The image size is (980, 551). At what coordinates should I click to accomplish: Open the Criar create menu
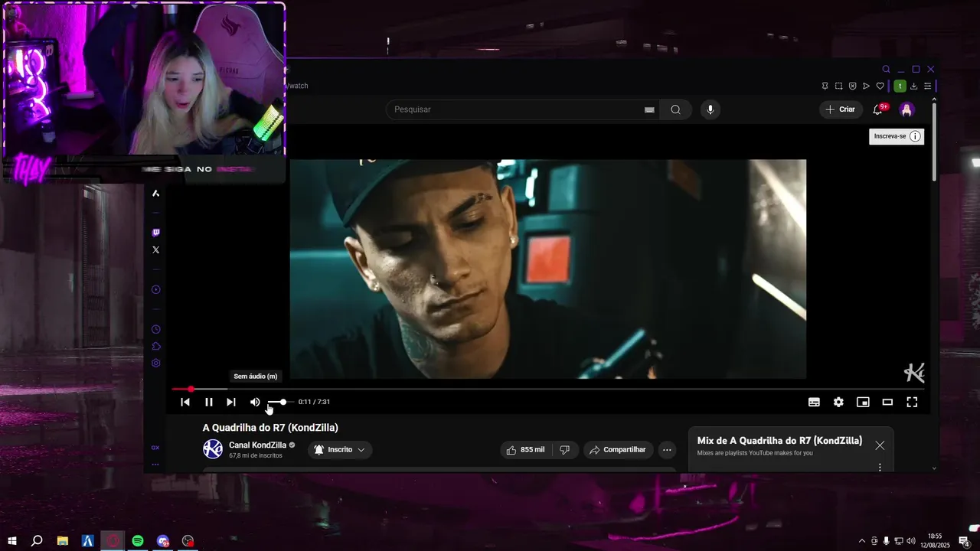840,109
